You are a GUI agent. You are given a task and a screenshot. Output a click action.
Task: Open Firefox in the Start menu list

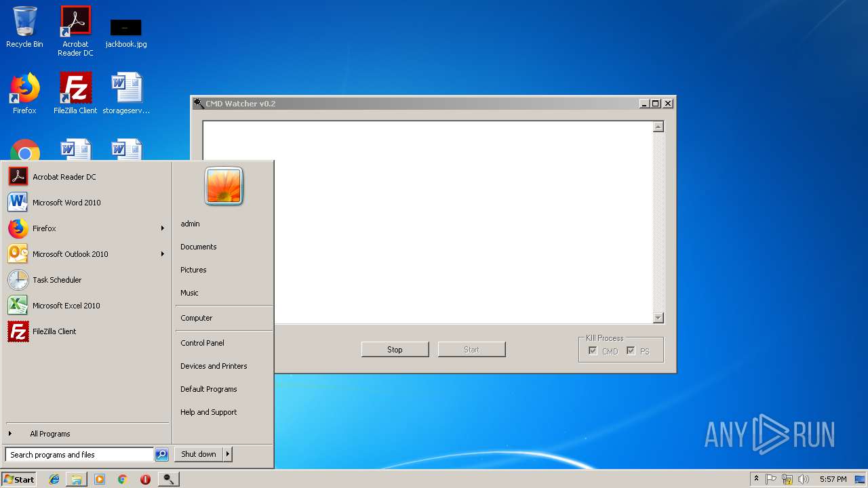tap(87, 228)
